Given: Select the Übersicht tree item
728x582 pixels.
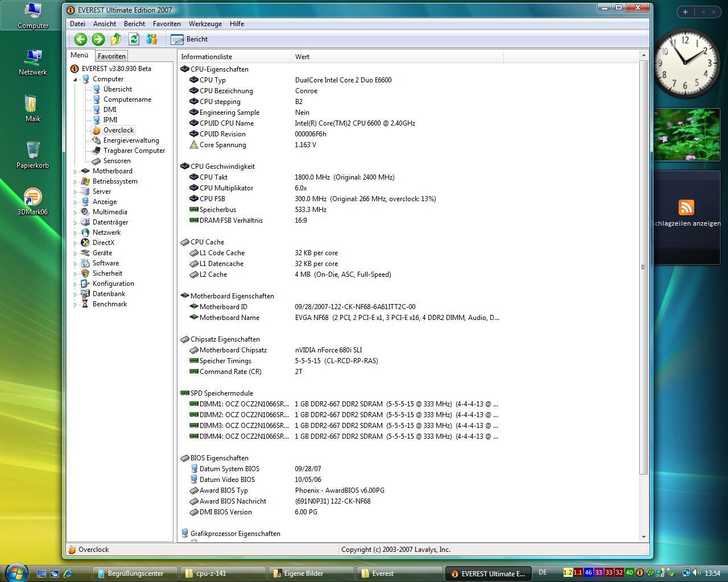Looking at the screenshot, I should point(118,89).
